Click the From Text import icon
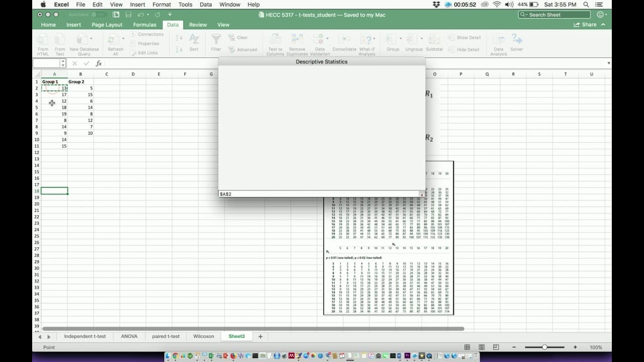The image size is (644, 362). coord(60,40)
